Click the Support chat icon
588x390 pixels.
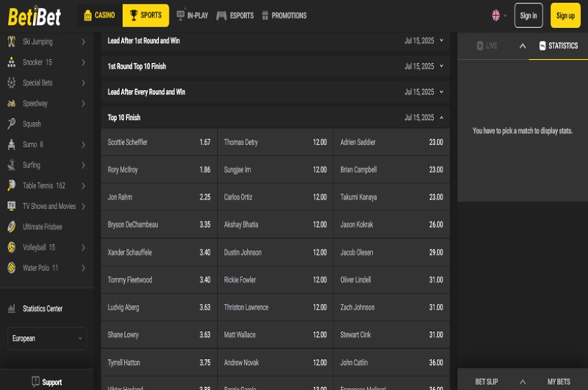point(35,382)
